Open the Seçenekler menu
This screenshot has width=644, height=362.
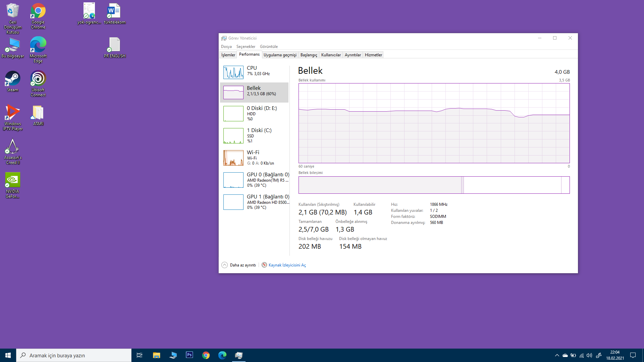click(246, 47)
